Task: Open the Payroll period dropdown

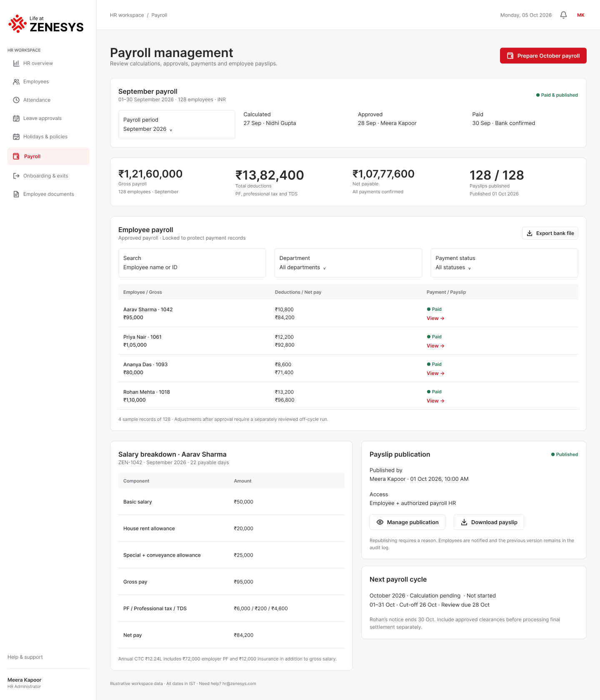Action: [x=177, y=125]
